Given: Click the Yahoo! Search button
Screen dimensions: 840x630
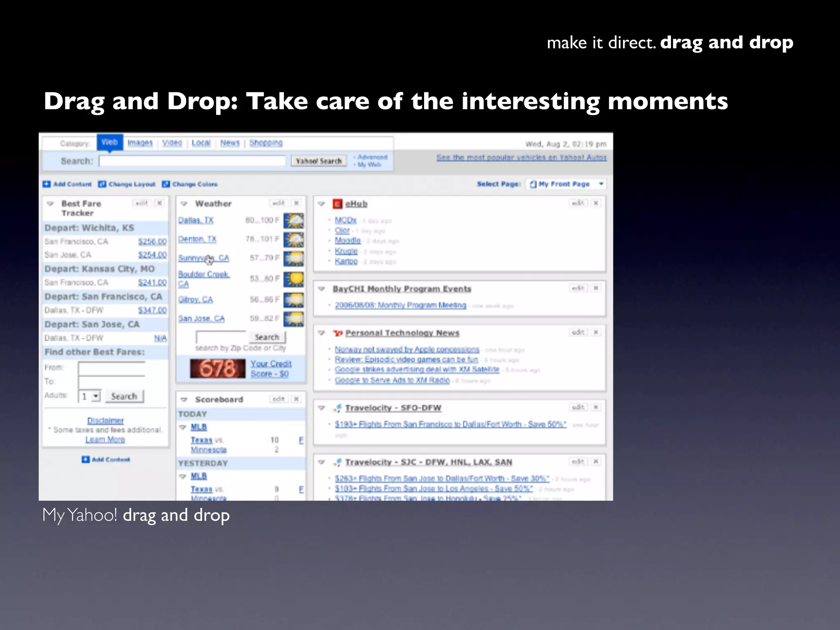Looking at the screenshot, I should tap(319, 161).
